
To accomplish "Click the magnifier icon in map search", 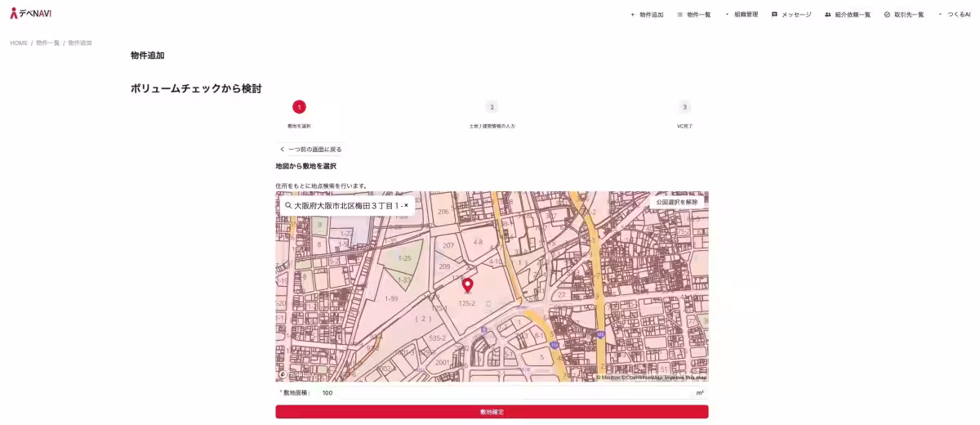I will 288,206.
